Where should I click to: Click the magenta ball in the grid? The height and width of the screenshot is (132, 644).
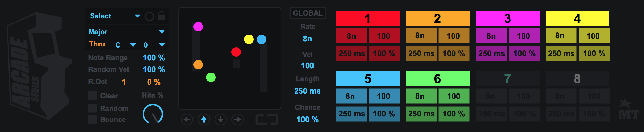click(x=198, y=27)
